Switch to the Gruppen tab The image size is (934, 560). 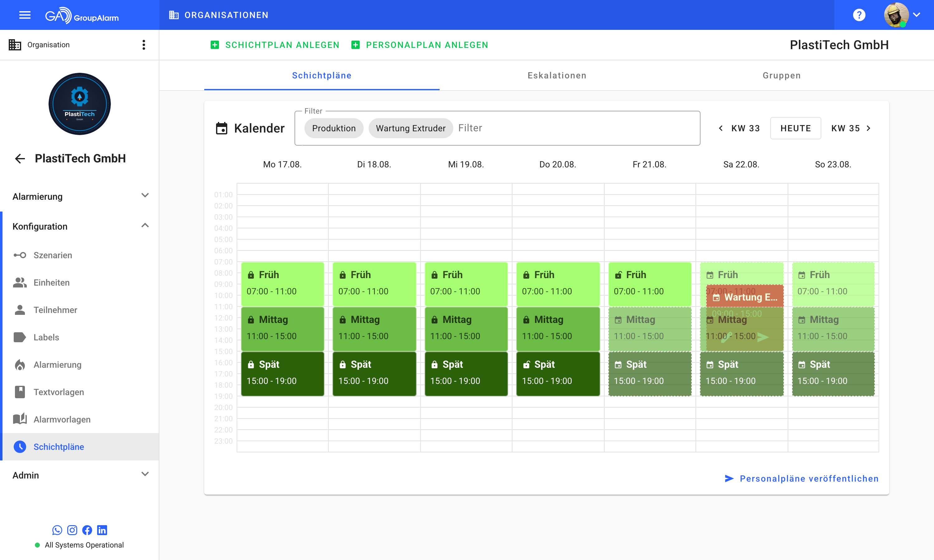pos(781,76)
